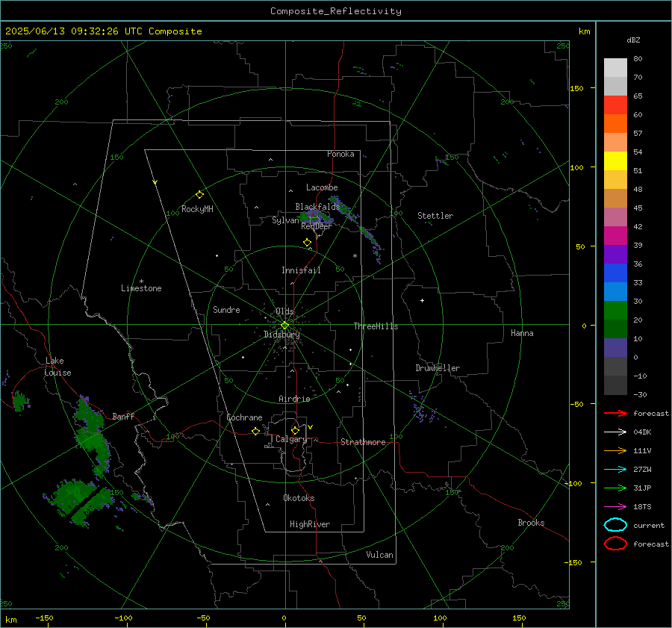Click the magenta 39-42 dBZ color swatch
This screenshot has height=628, width=672.
615,236
